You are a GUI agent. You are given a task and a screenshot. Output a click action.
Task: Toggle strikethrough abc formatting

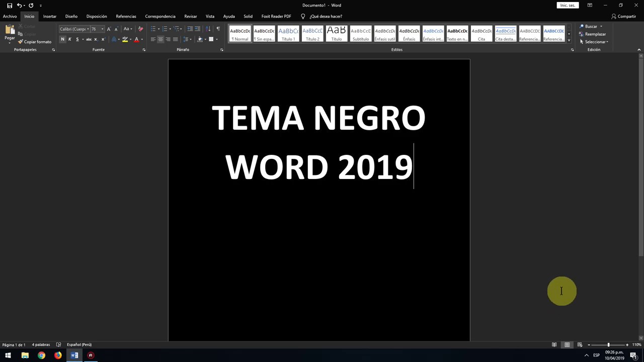coord(89,39)
